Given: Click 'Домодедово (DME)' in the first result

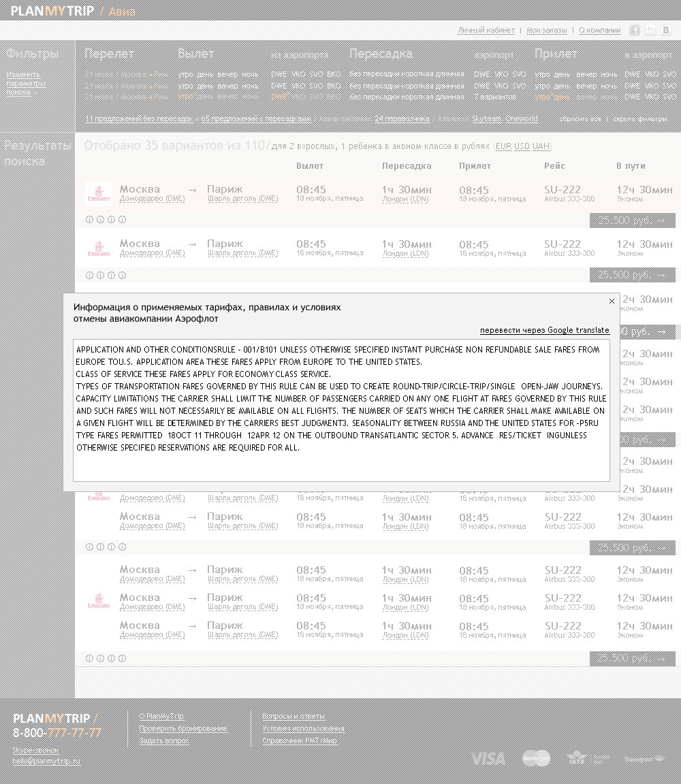Looking at the screenshot, I should pyautogui.click(x=152, y=199).
